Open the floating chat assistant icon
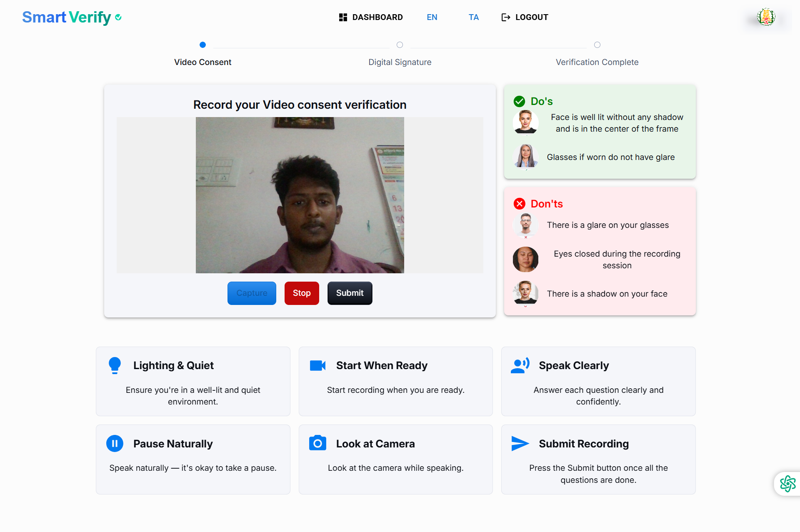The height and width of the screenshot is (532, 800). [787, 484]
